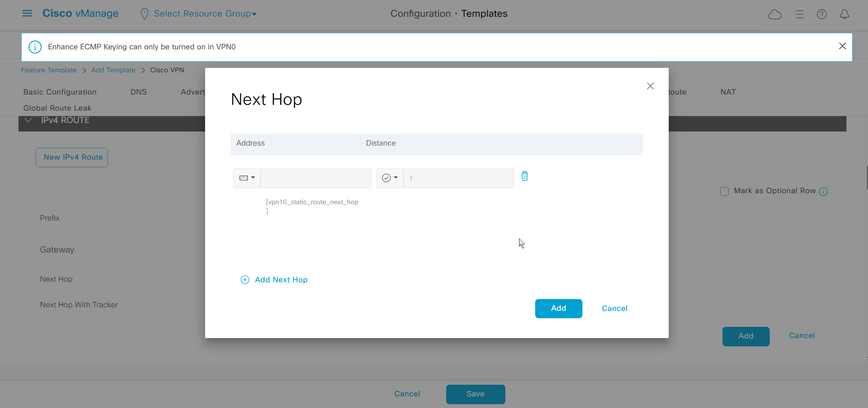Go to the NAT tab
Screen dimensions: 868x408
(728, 92)
